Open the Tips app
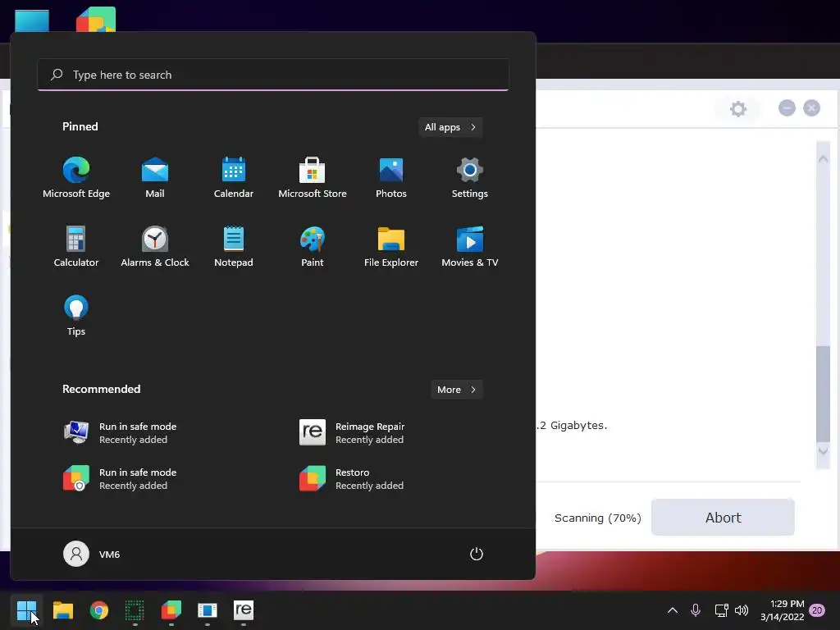 [x=76, y=316]
